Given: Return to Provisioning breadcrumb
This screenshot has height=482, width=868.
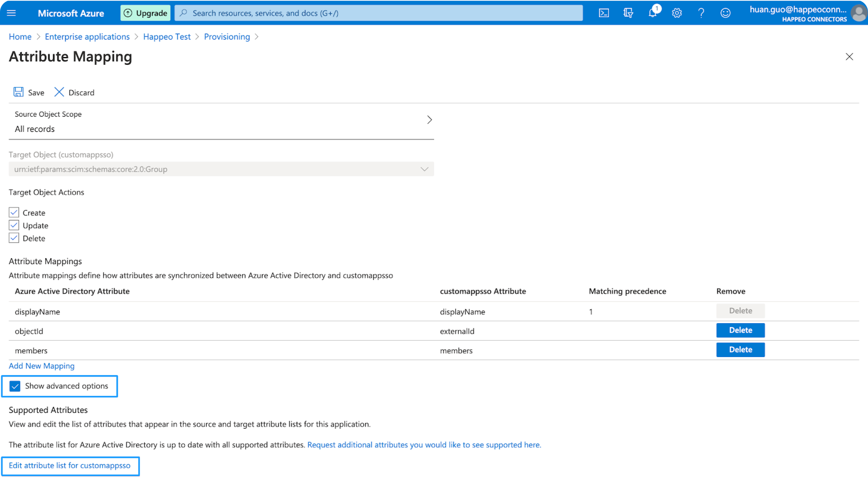Looking at the screenshot, I should click(x=227, y=36).
